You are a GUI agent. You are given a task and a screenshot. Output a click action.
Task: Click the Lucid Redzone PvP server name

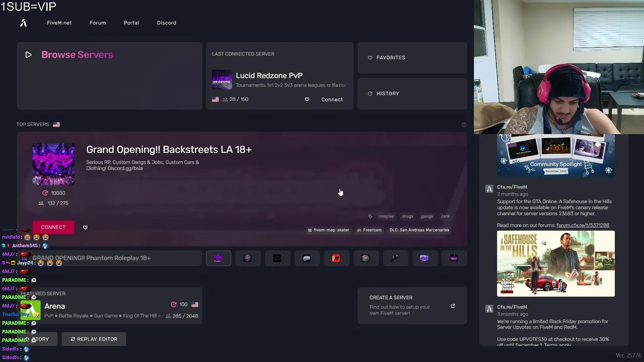coord(269,75)
